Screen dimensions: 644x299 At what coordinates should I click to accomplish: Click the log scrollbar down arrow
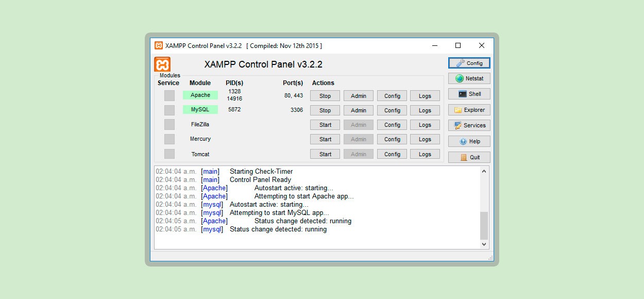(484, 244)
